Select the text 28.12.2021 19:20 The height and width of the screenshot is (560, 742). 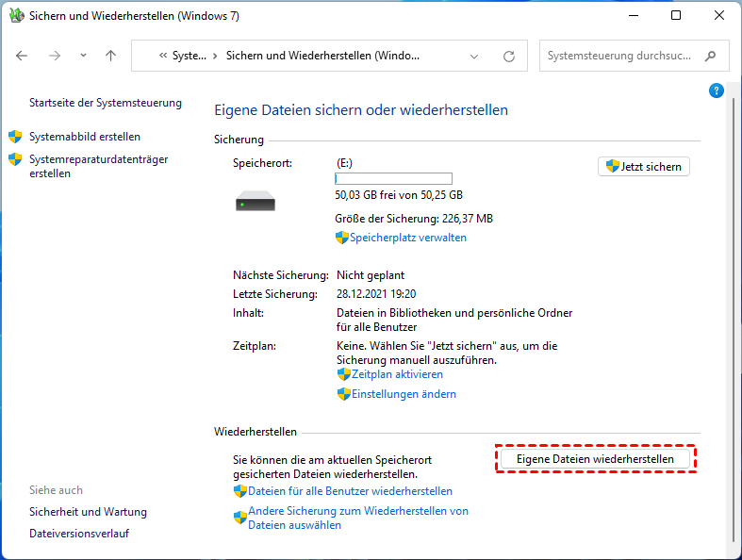coord(376,294)
